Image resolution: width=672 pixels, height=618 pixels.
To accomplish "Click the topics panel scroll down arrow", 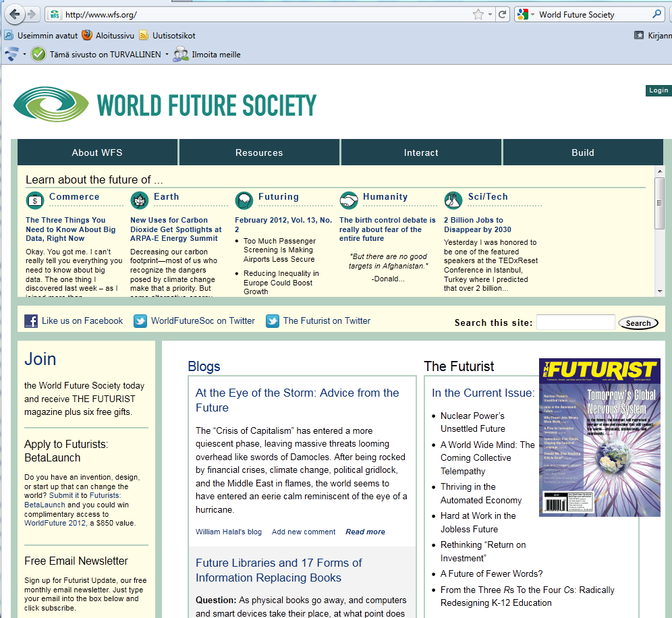I will point(660,291).
